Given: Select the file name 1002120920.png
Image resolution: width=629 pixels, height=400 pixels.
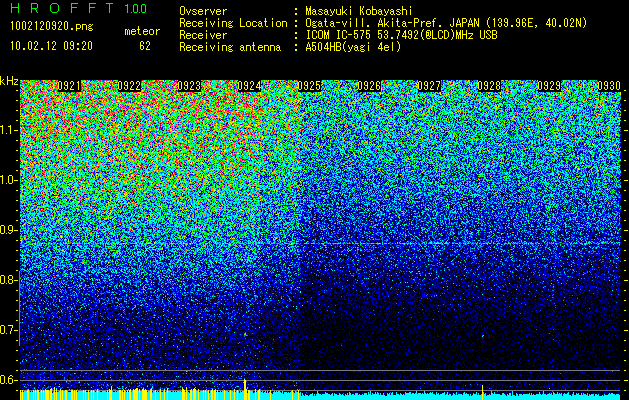Looking at the screenshot, I should coord(52,26).
